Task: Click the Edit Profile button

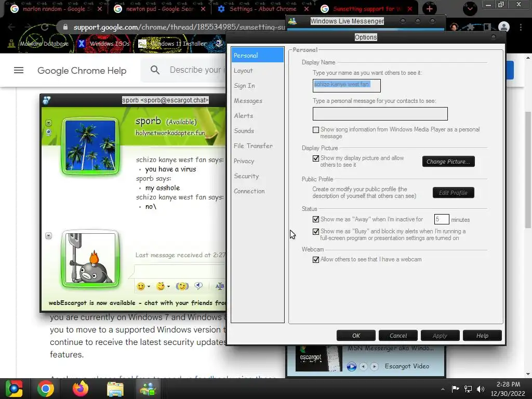Action: [453, 193]
